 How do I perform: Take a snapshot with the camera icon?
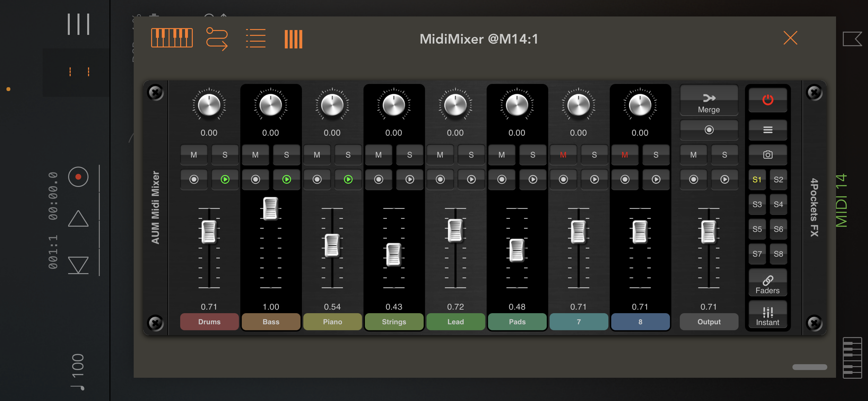point(768,155)
